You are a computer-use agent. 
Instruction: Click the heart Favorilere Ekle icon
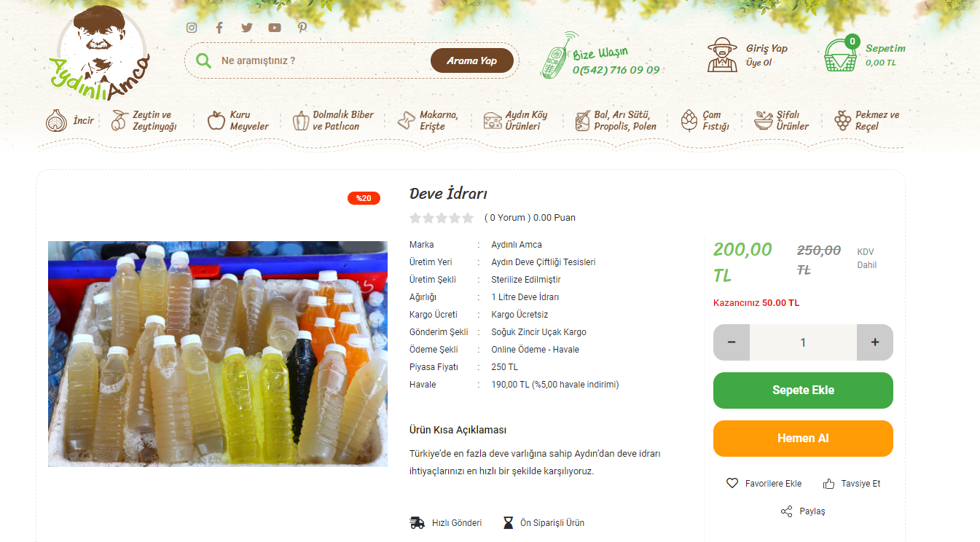(732, 483)
